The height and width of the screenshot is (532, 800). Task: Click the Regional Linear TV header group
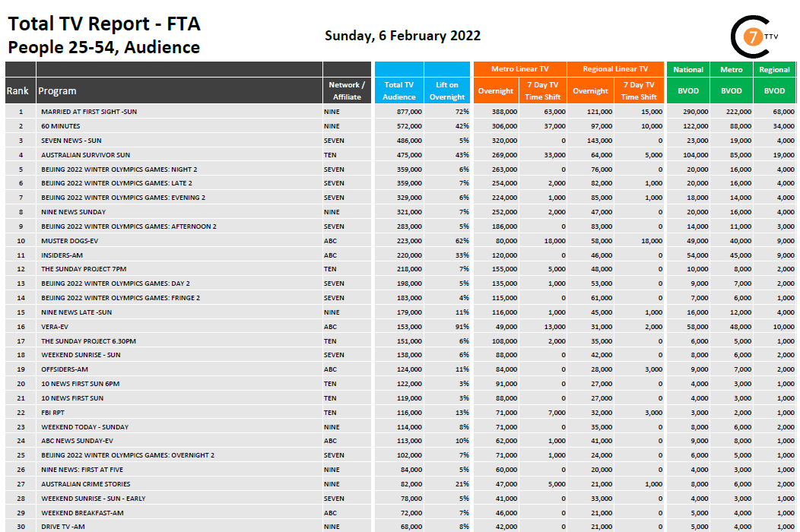coord(615,69)
